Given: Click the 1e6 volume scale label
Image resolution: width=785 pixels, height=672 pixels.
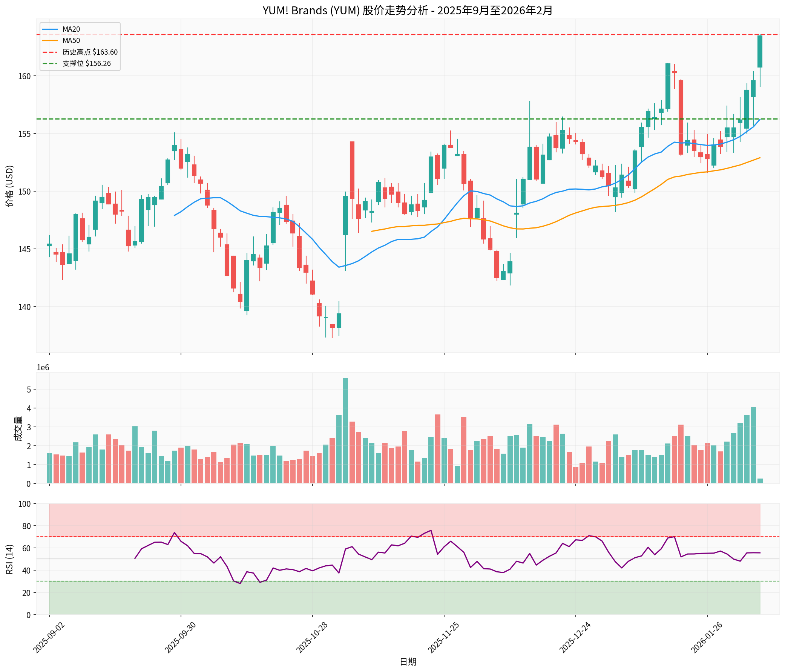Looking at the screenshot, I should pyautogui.click(x=43, y=368).
